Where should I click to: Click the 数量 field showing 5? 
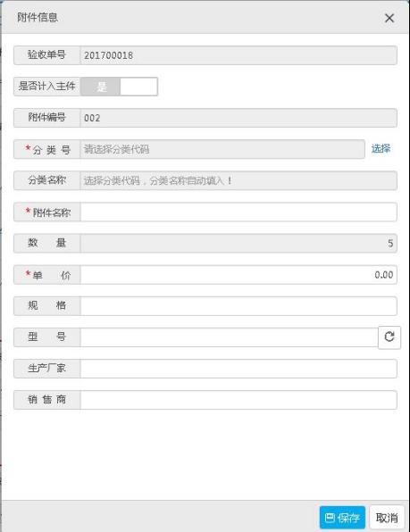tap(238, 244)
